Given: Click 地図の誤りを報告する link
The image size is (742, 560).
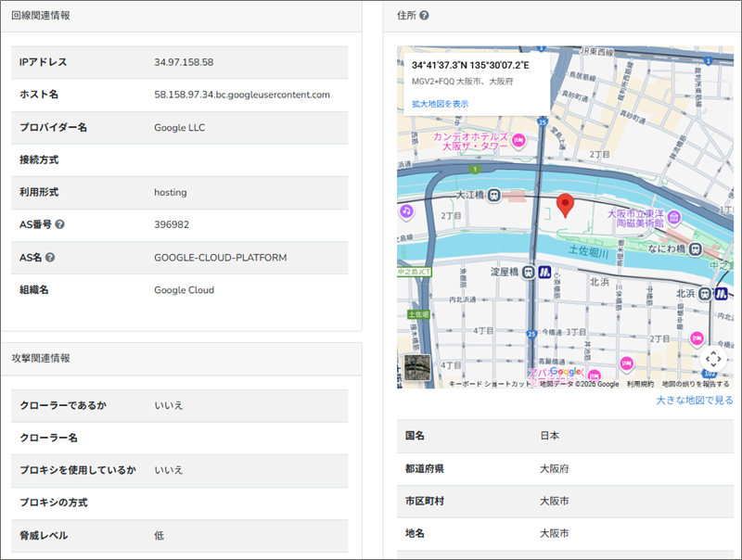Looking at the screenshot, I should [x=695, y=384].
